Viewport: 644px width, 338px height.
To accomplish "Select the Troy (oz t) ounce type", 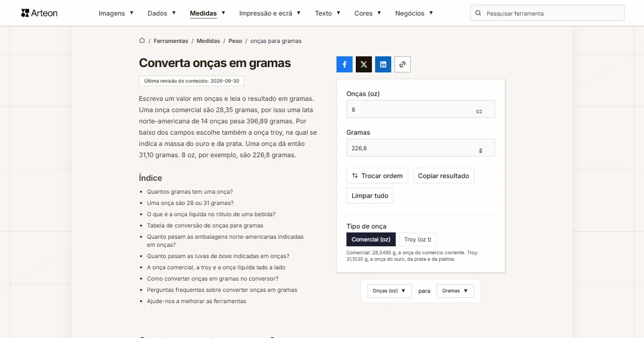I will tap(418, 239).
